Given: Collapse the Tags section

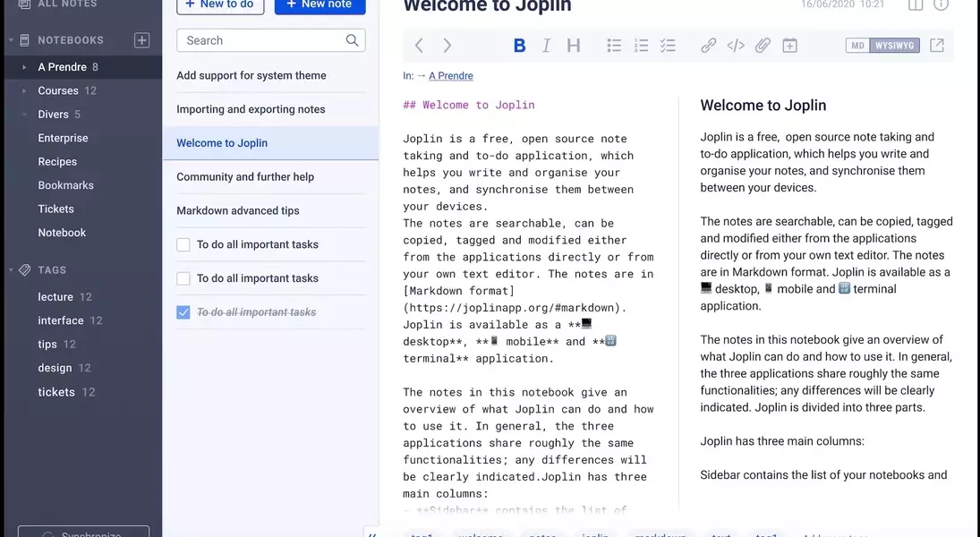Looking at the screenshot, I should [11, 270].
